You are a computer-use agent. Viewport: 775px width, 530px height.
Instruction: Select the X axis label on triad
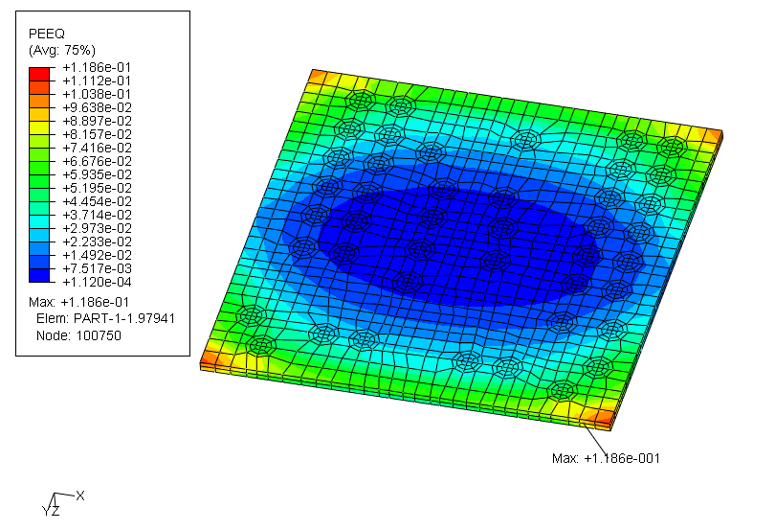tap(80, 495)
